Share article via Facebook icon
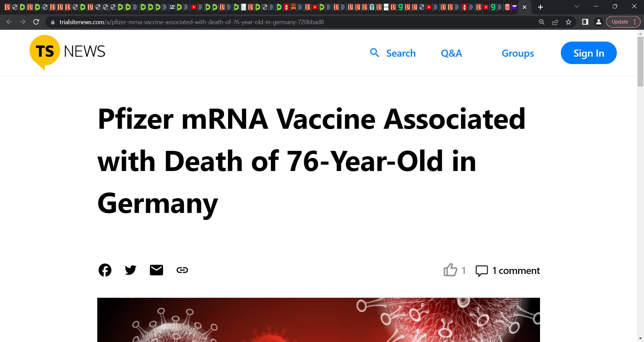This screenshot has width=644, height=342. click(105, 270)
